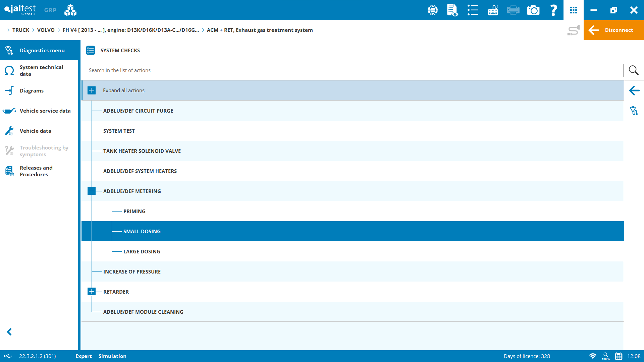Screen dimensions: 644x362
Task: Click VOLVO in breadcrumb
Action: tap(46, 30)
